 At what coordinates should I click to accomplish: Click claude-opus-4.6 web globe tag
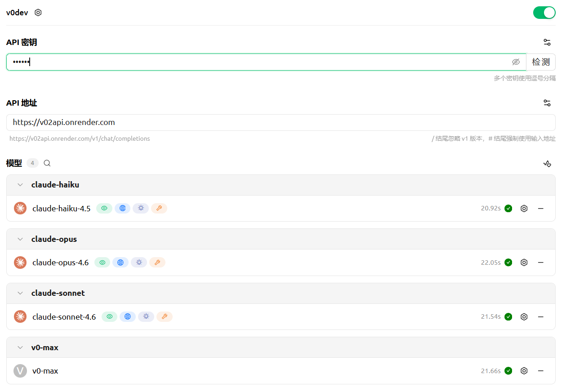(x=120, y=263)
